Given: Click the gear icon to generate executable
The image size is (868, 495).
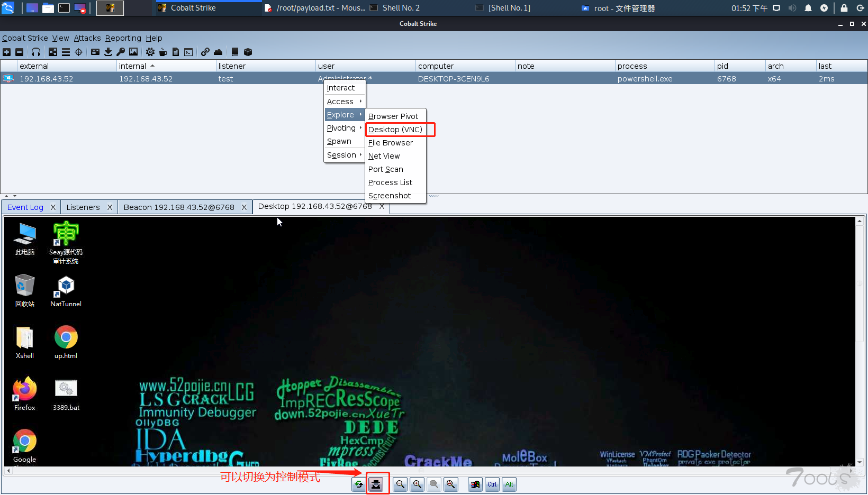Looking at the screenshot, I should 150,52.
